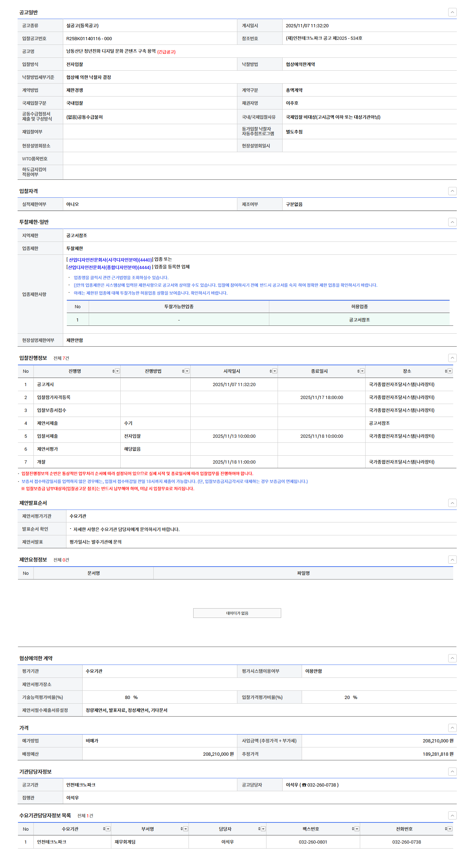This screenshot has height=868, width=469.
Task: Sort the 수요기관 column in contact list
Action: pyautogui.click(x=104, y=829)
